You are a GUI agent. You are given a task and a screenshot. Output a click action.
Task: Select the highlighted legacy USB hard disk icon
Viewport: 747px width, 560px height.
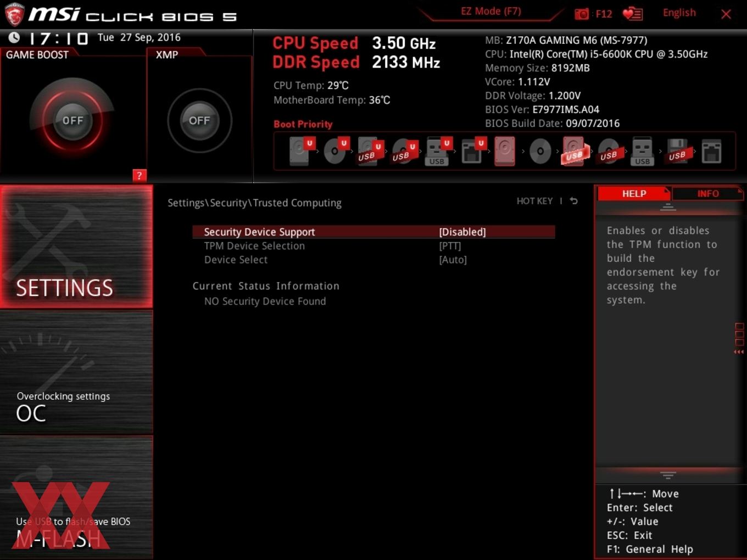click(574, 151)
